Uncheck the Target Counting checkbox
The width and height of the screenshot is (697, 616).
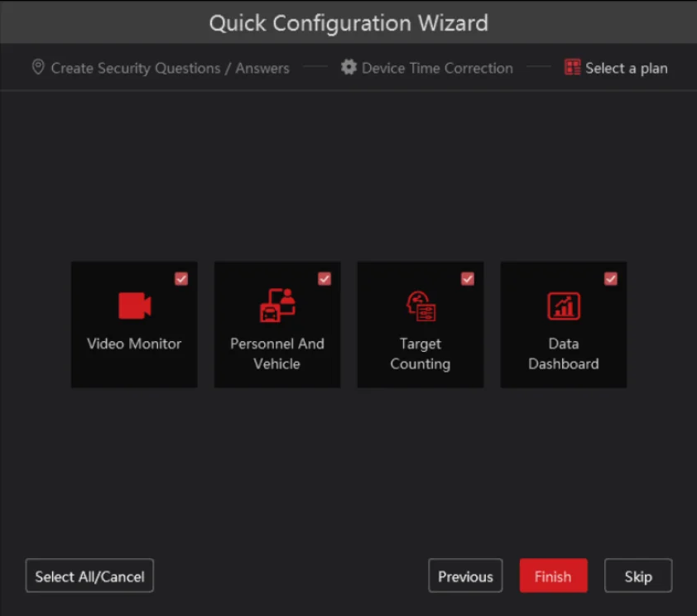click(x=468, y=279)
